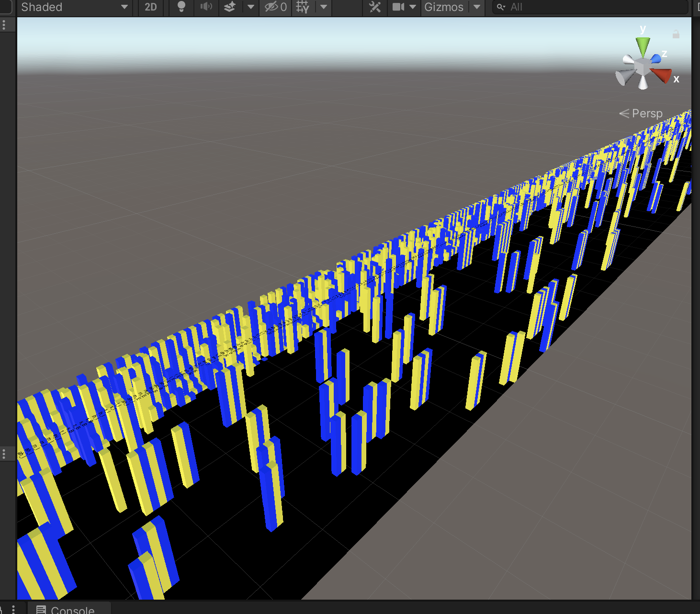Toggle scene lighting with the lightbulb icon
The height and width of the screenshot is (614, 700).
click(181, 7)
